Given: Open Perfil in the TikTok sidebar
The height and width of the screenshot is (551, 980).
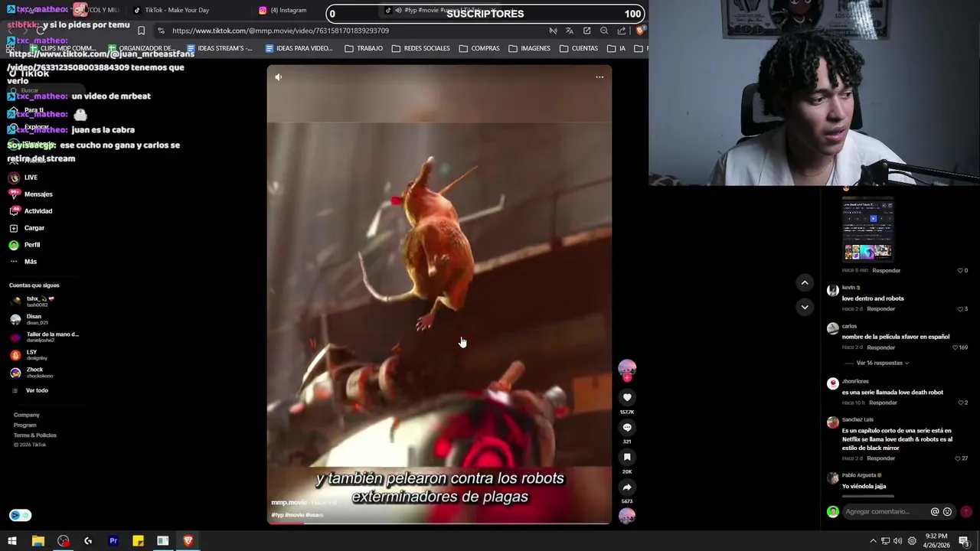Looking at the screenshot, I should pos(31,245).
